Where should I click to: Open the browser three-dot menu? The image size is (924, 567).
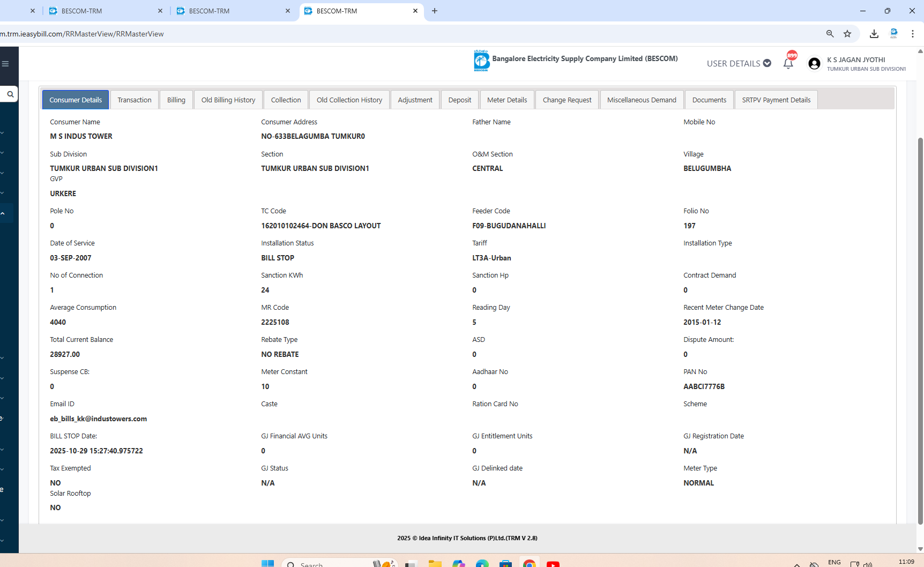tap(913, 34)
